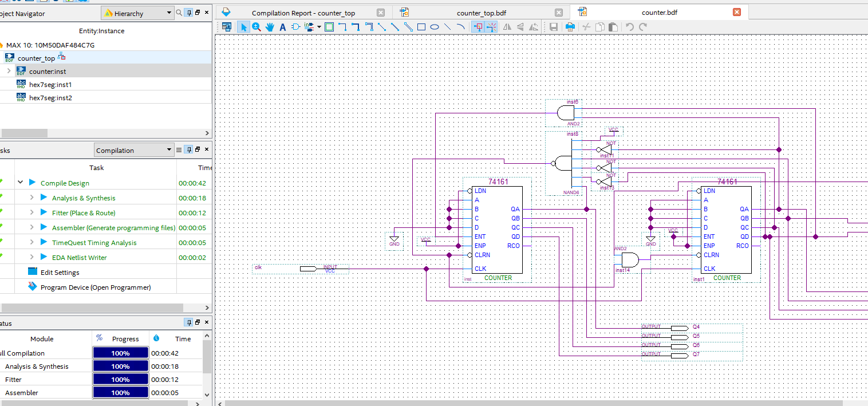Click the Copy icon

[599, 27]
